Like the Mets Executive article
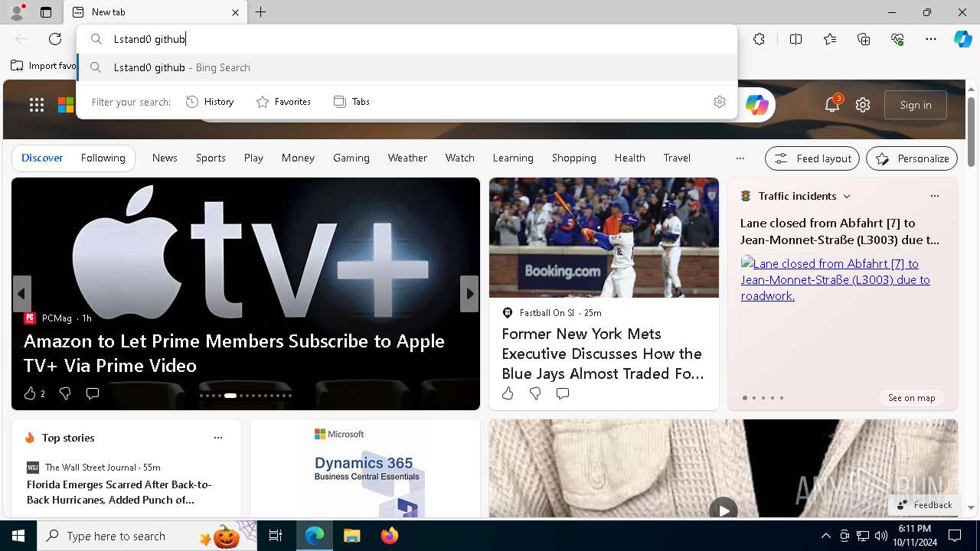This screenshot has height=551, width=980. [x=508, y=393]
